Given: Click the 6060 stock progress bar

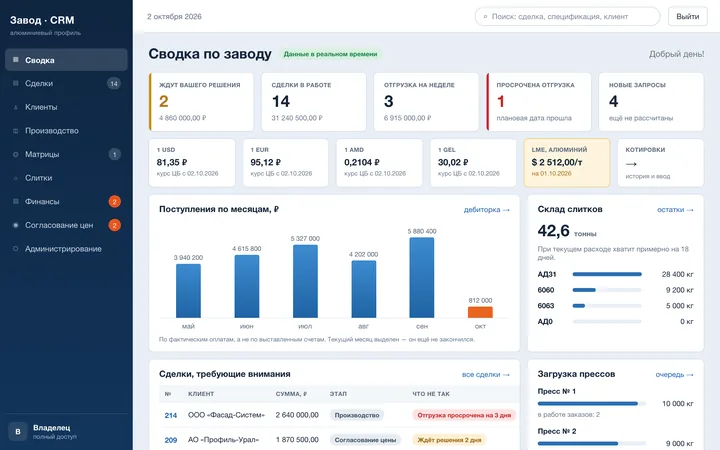Looking at the screenshot, I should point(607,290).
